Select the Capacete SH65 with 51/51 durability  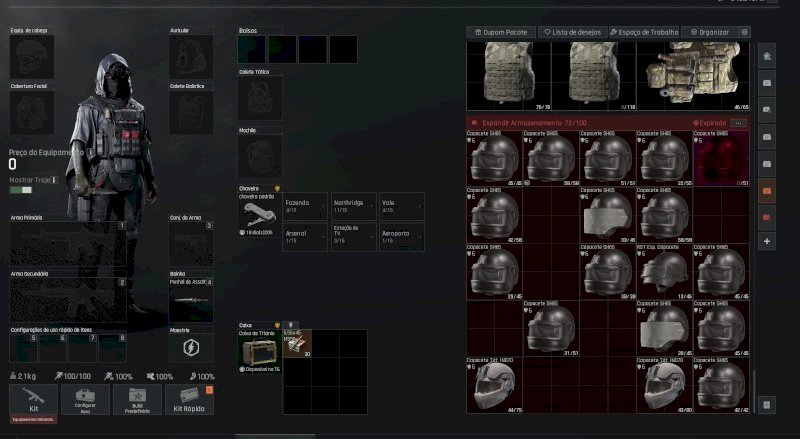coord(608,159)
